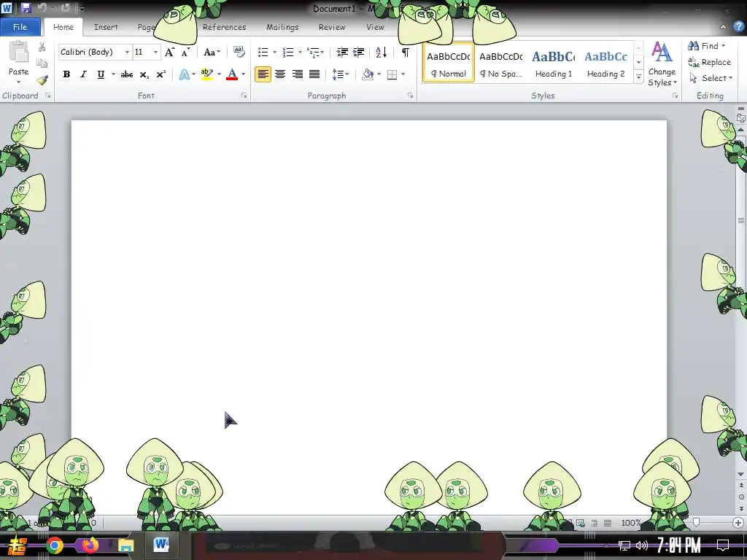Switch to the References tab

(224, 27)
